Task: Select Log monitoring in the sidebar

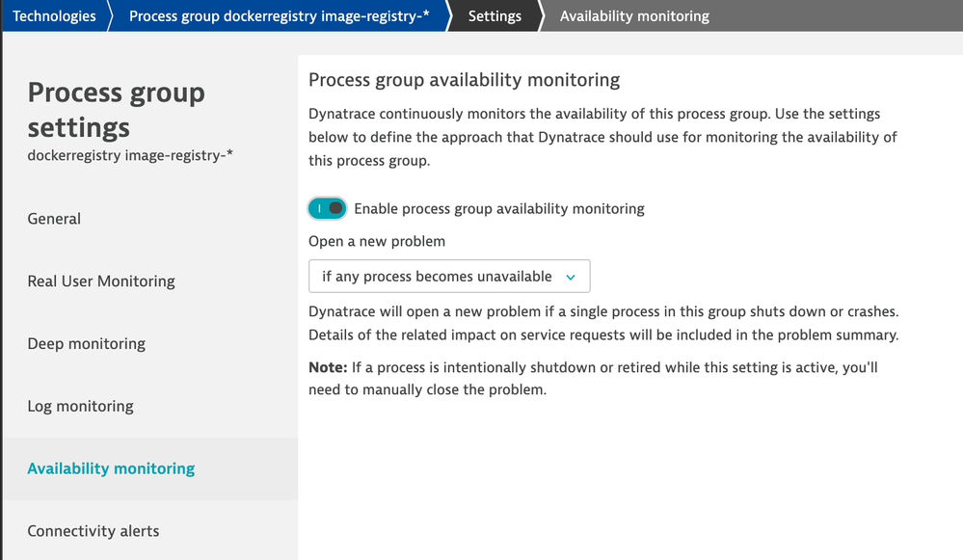Action: [x=80, y=406]
